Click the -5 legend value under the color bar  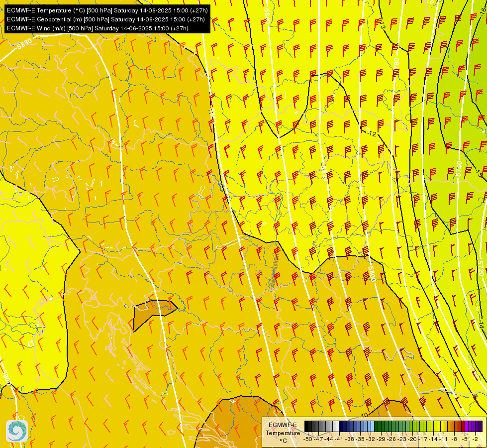(x=465, y=439)
